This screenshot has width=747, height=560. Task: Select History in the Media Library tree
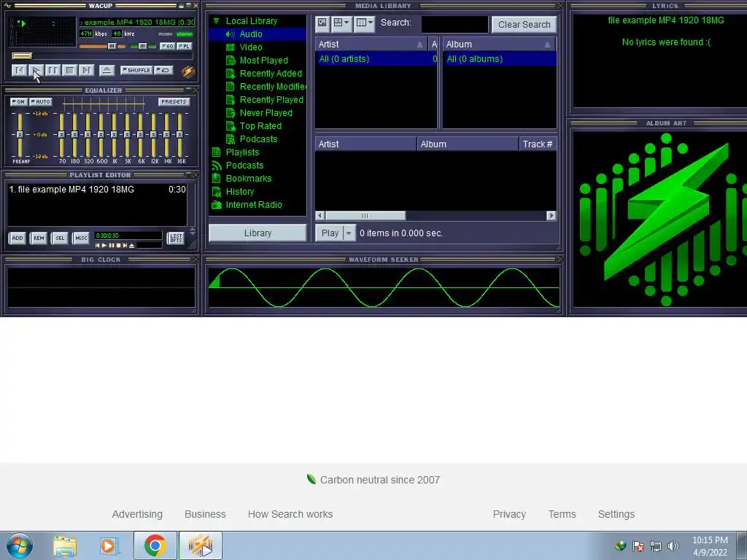tap(239, 192)
